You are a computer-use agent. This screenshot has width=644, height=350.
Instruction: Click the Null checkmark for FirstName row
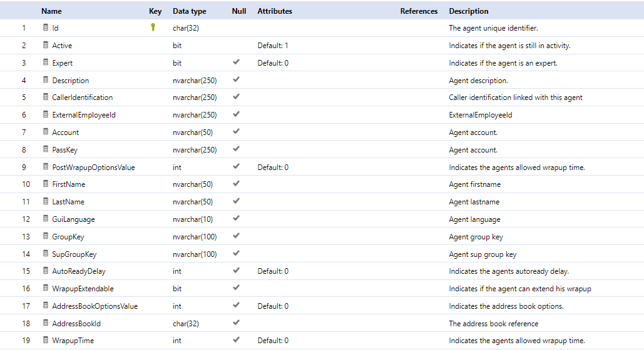click(236, 184)
